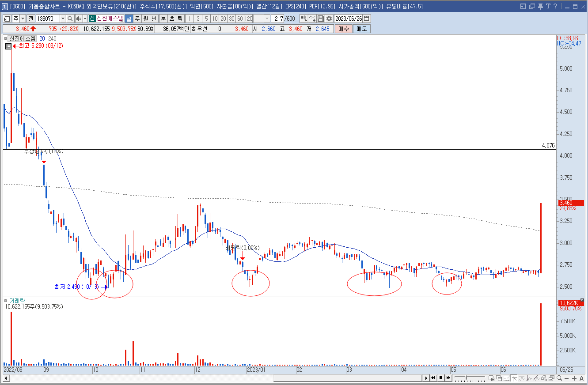Click the grid table icon below legend
The width and height of the screenshot is (588, 385).
coord(8,46)
